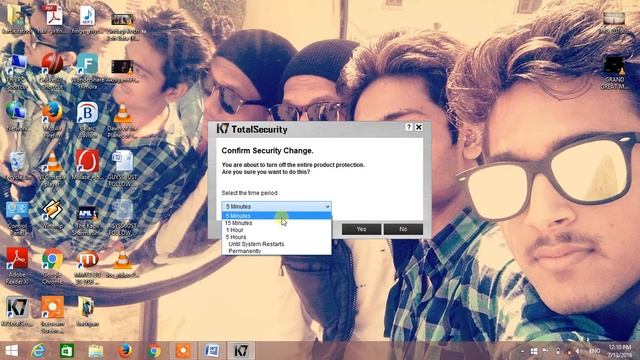
Task: Open Recycle Bin desktop icon
Action: (16, 165)
